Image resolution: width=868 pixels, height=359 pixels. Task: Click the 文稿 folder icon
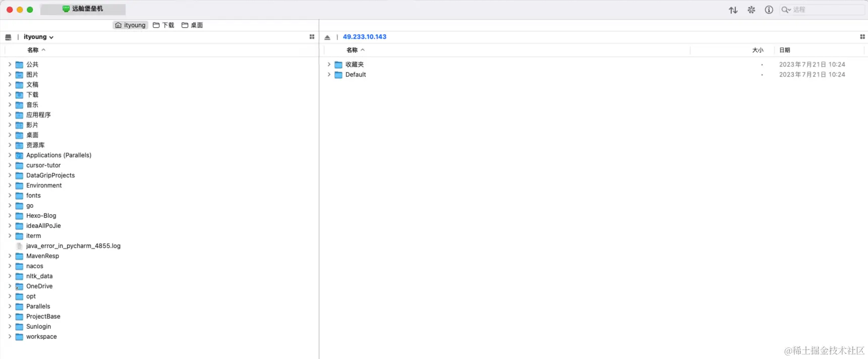(19, 85)
